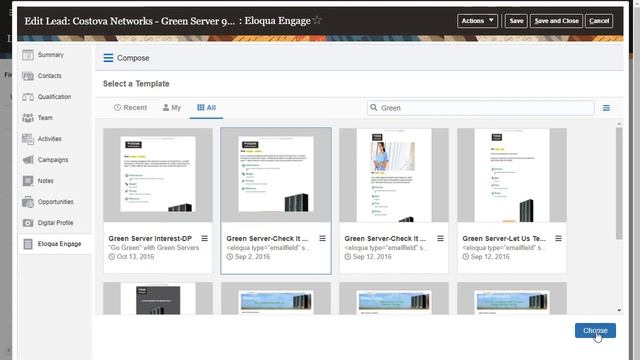
Task: Click the search magnifier icon
Action: (x=373, y=107)
